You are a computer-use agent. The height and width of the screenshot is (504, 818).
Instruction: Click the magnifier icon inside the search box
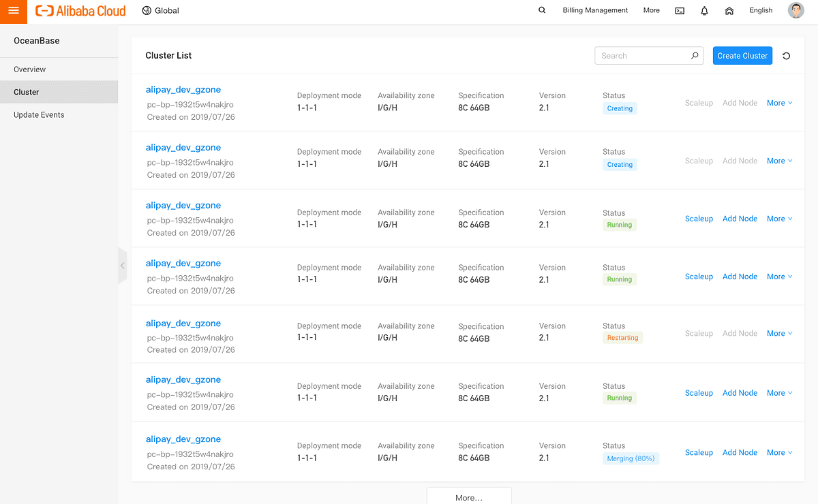tap(695, 56)
